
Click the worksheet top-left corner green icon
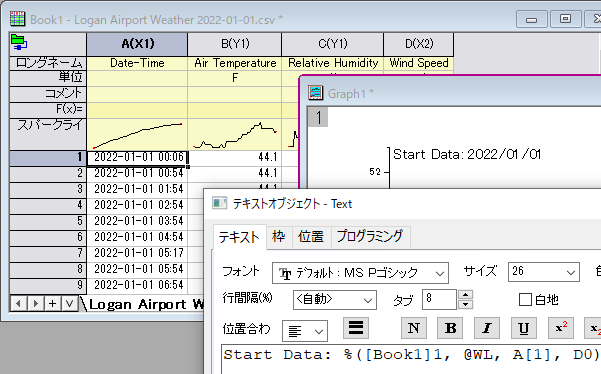click(19, 42)
